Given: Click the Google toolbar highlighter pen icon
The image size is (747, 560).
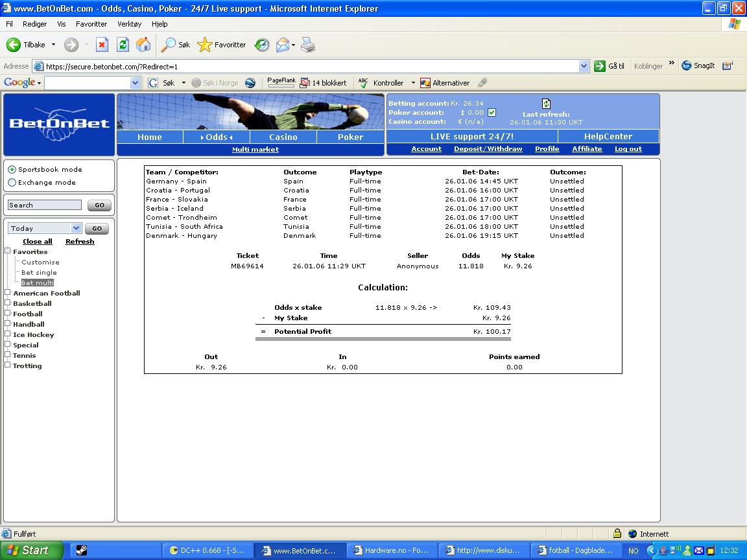Looking at the screenshot, I should point(482,83).
